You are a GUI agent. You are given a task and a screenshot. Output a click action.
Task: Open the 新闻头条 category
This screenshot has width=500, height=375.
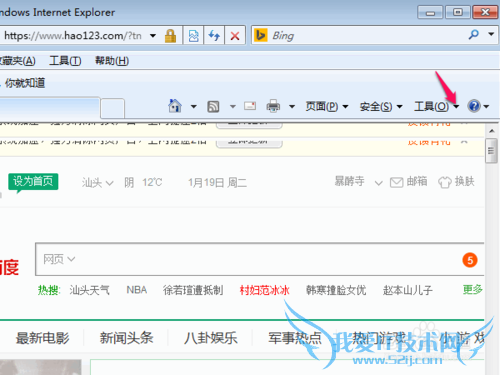coord(127,338)
